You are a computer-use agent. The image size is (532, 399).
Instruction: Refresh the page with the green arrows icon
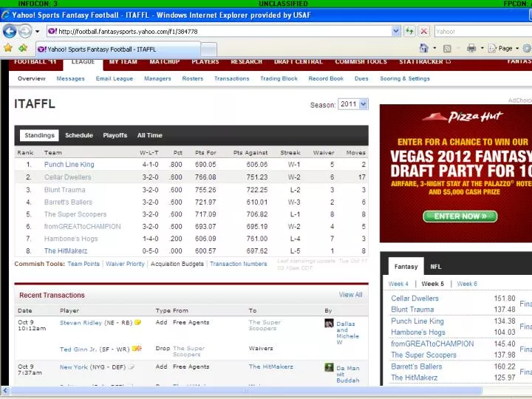(409, 32)
